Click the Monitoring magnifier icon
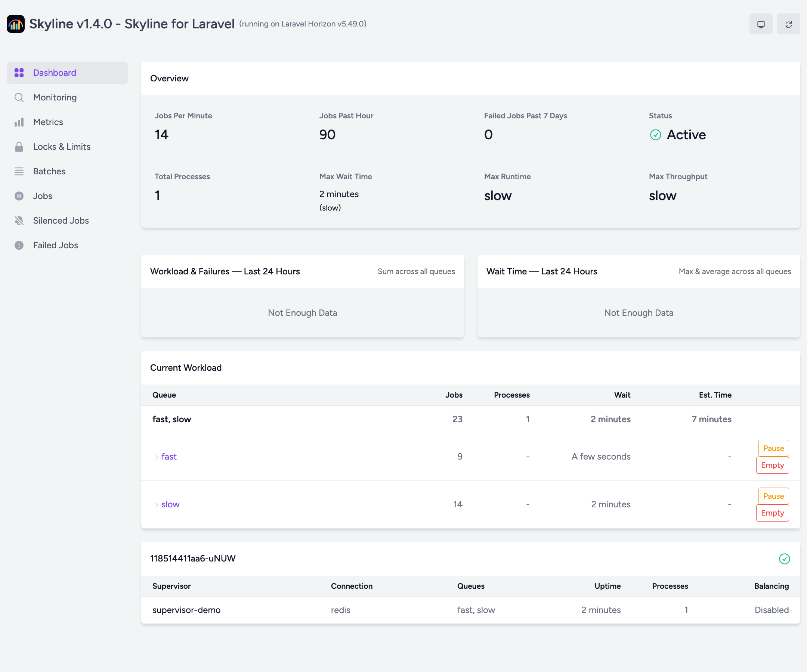This screenshot has width=807, height=672. pos(19,97)
